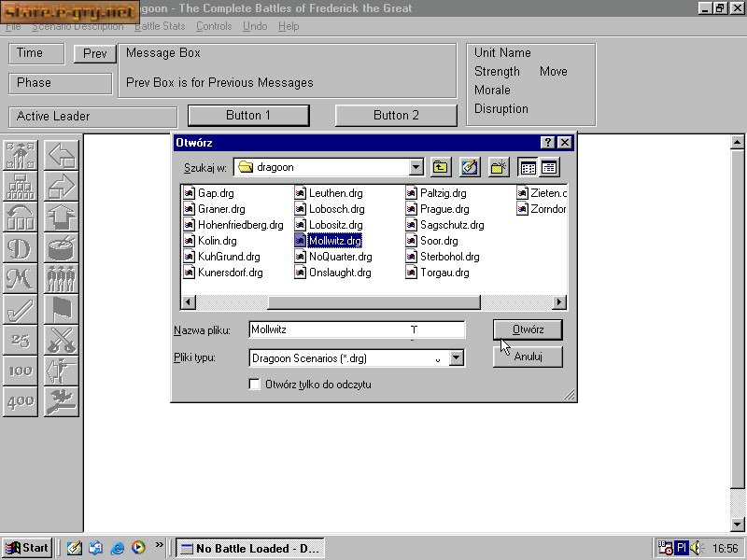The image size is (747, 560).
Task: Click the 400 scale toolbar button
Action: pyautogui.click(x=21, y=401)
